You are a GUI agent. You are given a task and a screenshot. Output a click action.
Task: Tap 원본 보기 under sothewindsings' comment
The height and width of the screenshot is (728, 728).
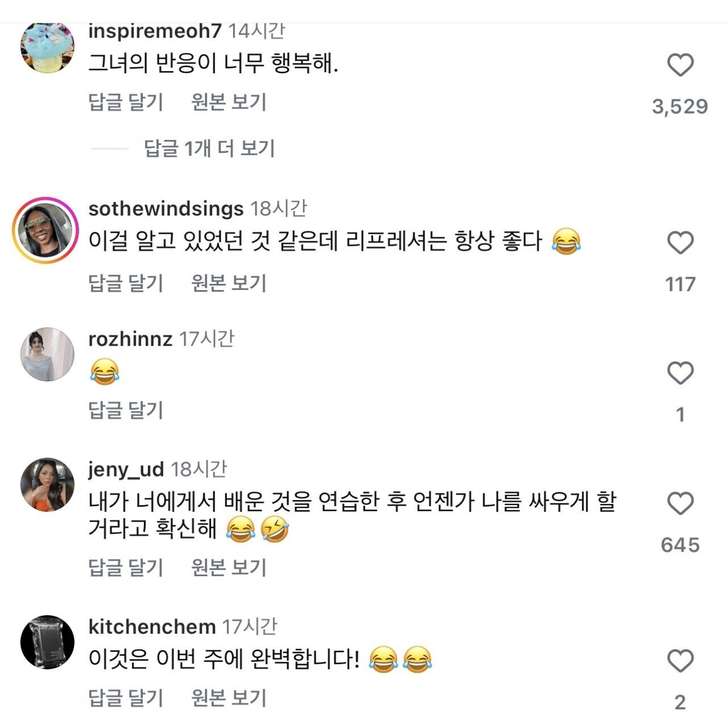click(229, 283)
